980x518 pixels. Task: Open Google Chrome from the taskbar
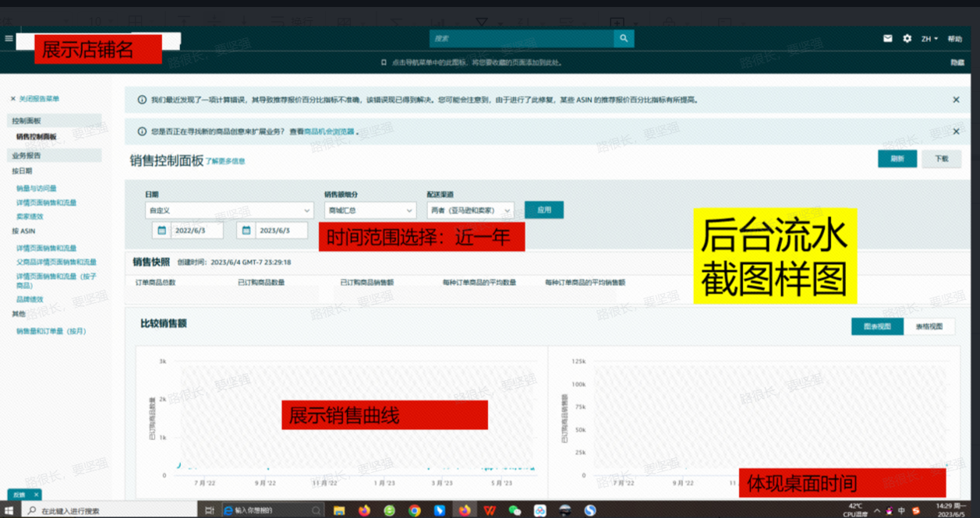point(413,511)
